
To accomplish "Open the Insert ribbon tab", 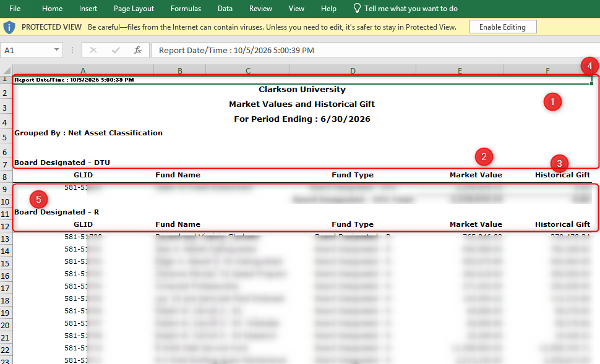I will coord(88,9).
